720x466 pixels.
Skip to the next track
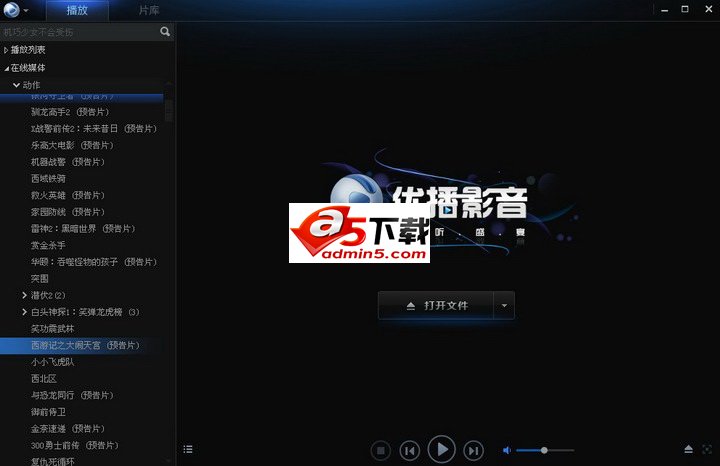coord(473,450)
